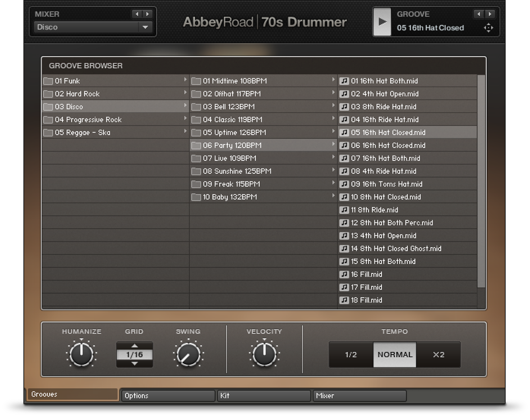530x420 pixels.
Task: Switch to previous mixer preset arrow
Action: 137,14
